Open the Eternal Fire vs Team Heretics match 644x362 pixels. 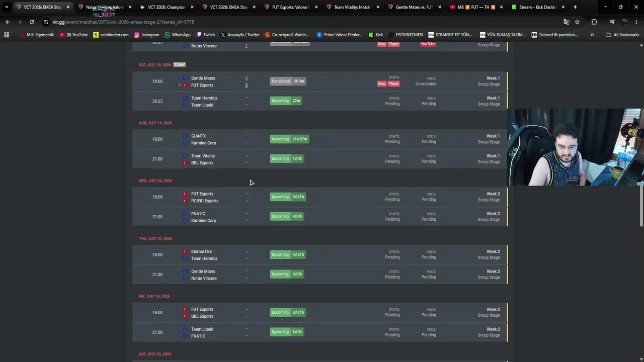click(320, 255)
